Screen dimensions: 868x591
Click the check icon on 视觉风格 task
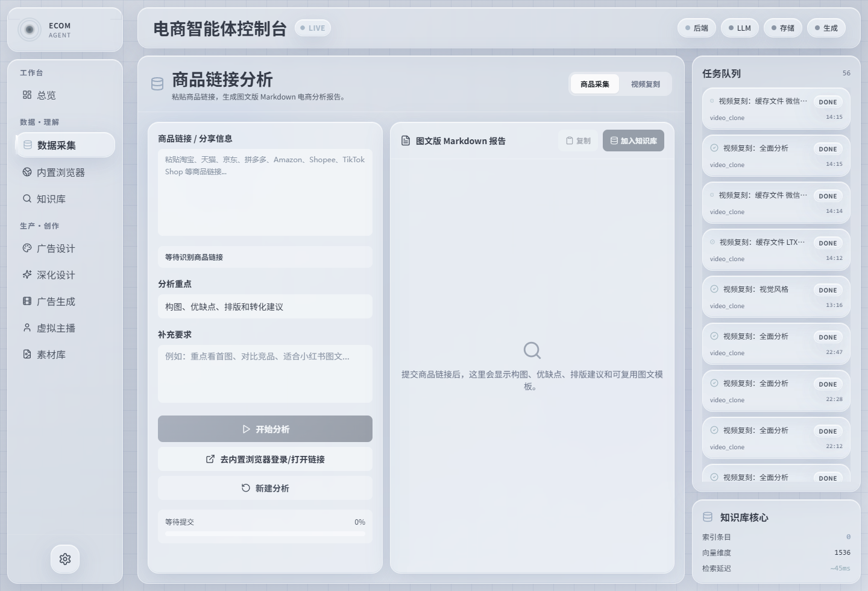point(714,289)
